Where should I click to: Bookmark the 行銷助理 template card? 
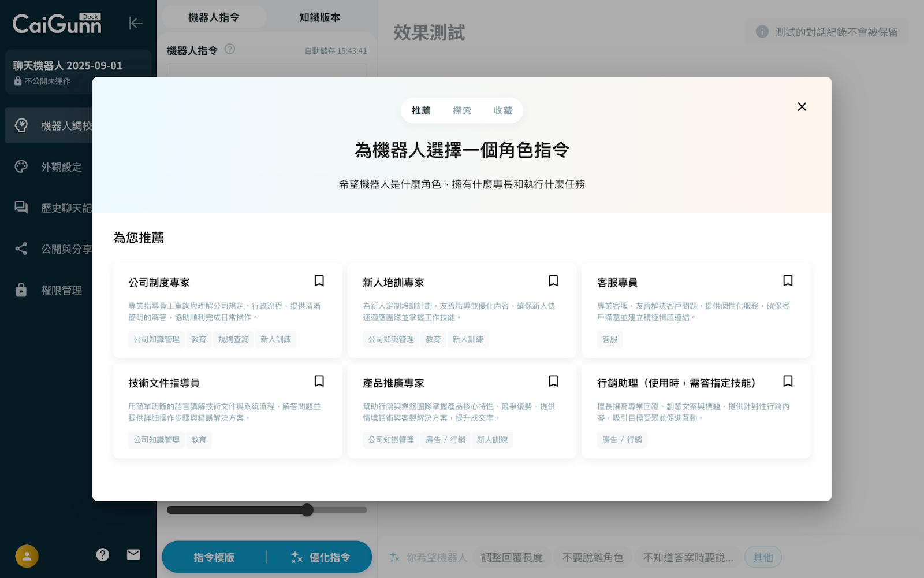(x=788, y=381)
